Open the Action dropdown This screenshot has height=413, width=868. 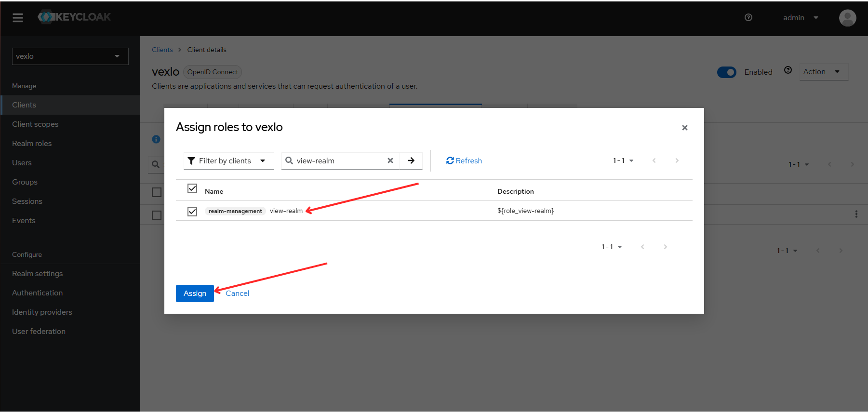pyautogui.click(x=824, y=72)
